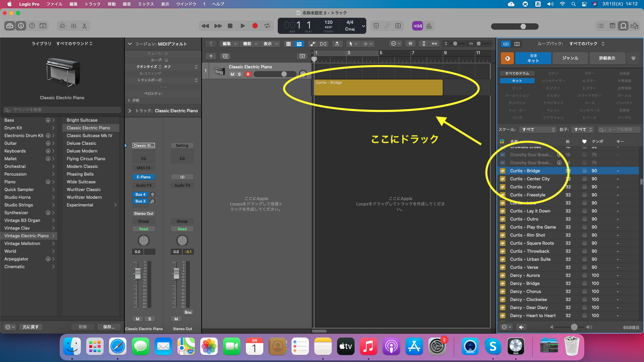Select the 詳細表示 tab in Loop Browser

[x=607, y=58]
